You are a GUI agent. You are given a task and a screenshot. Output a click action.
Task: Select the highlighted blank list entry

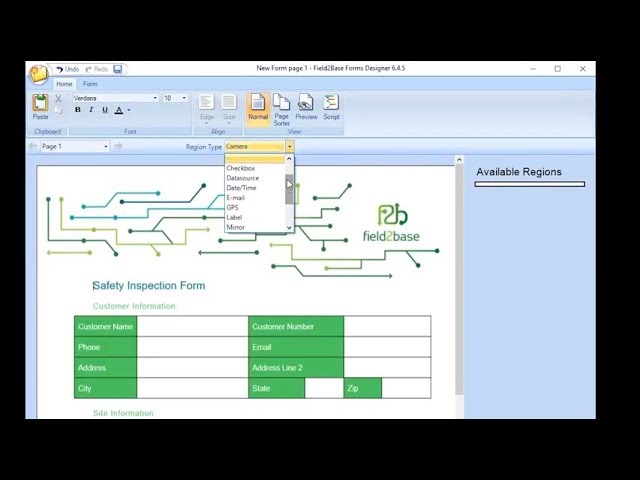click(254, 159)
